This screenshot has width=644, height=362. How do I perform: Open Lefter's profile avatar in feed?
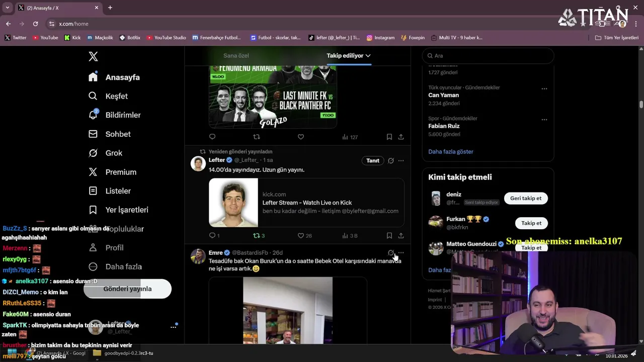[198, 164]
